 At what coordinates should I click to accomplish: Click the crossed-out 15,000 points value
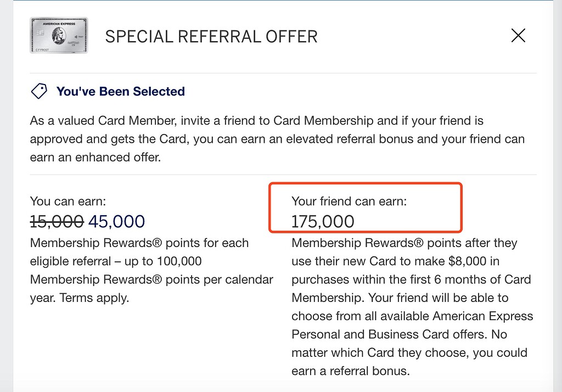coord(57,222)
